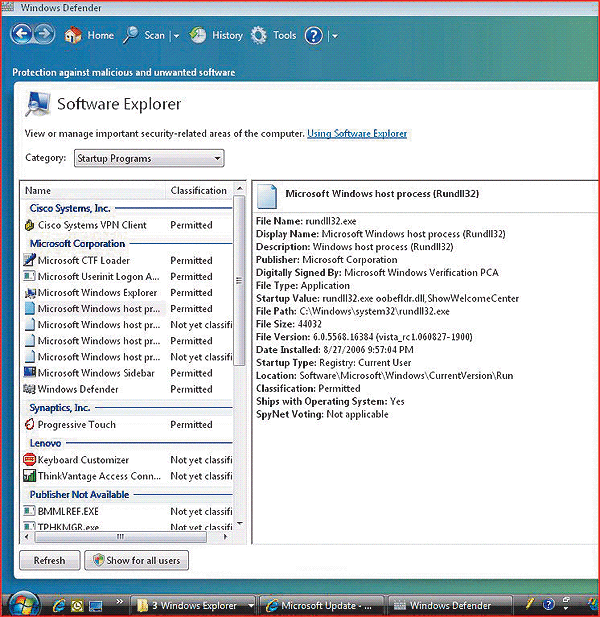
Task: Click the blue Help question mark icon
Action: [314, 36]
